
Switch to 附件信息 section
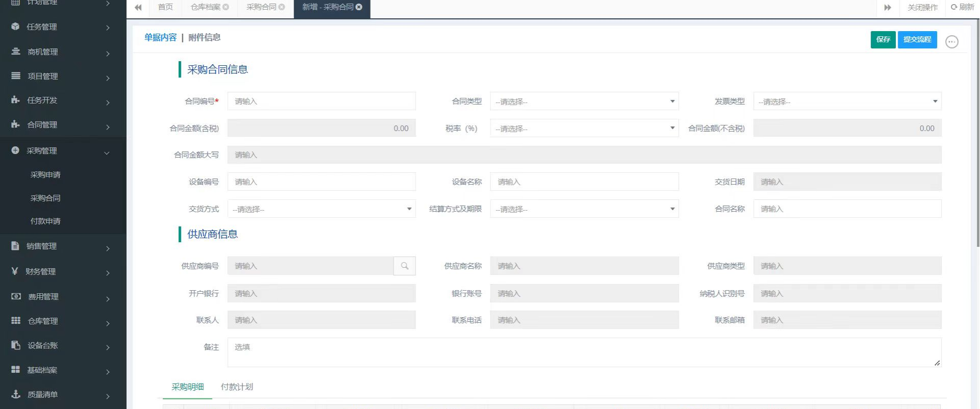point(204,37)
